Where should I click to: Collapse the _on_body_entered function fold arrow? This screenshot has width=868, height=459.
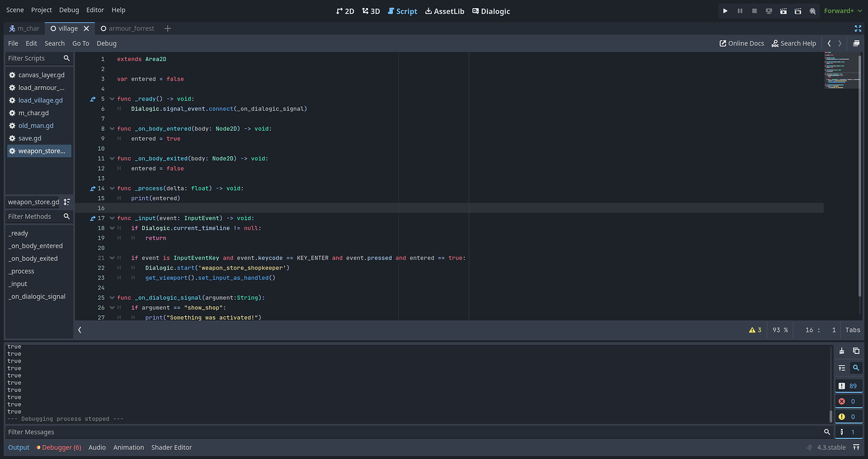pos(112,129)
